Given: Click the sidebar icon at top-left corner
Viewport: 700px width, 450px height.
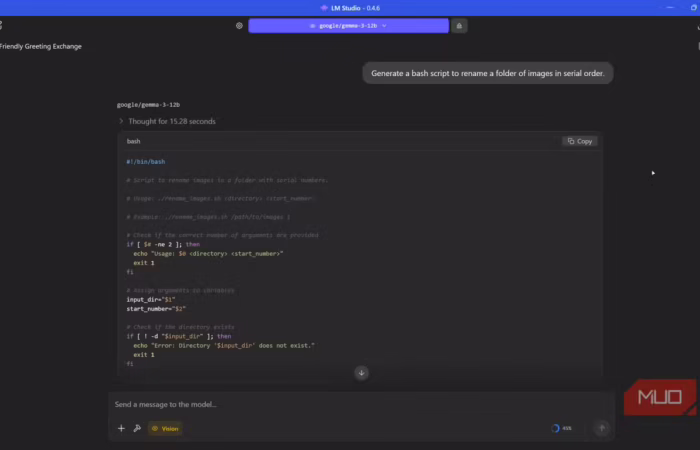Looking at the screenshot, I should (x=3, y=26).
